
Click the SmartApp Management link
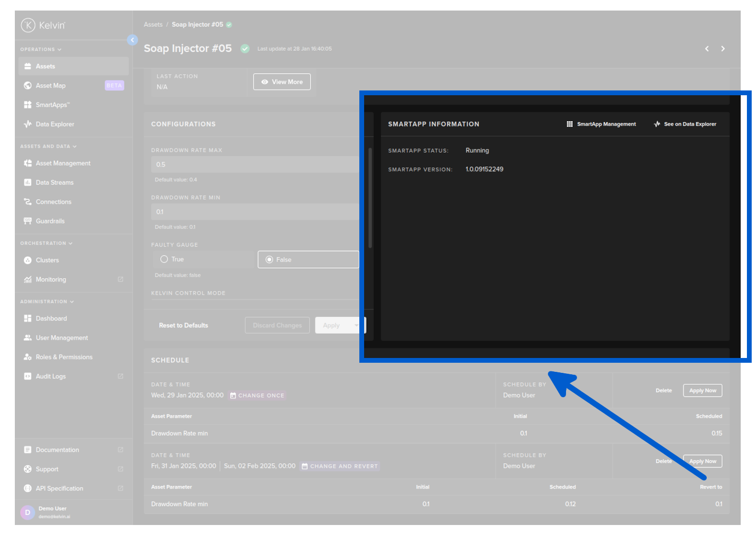pyautogui.click(x=601, y=124)
